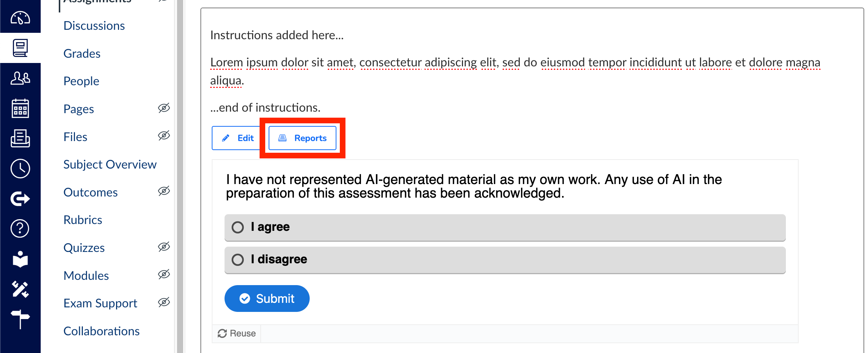Open the Help question mark icon

point(20,229)
